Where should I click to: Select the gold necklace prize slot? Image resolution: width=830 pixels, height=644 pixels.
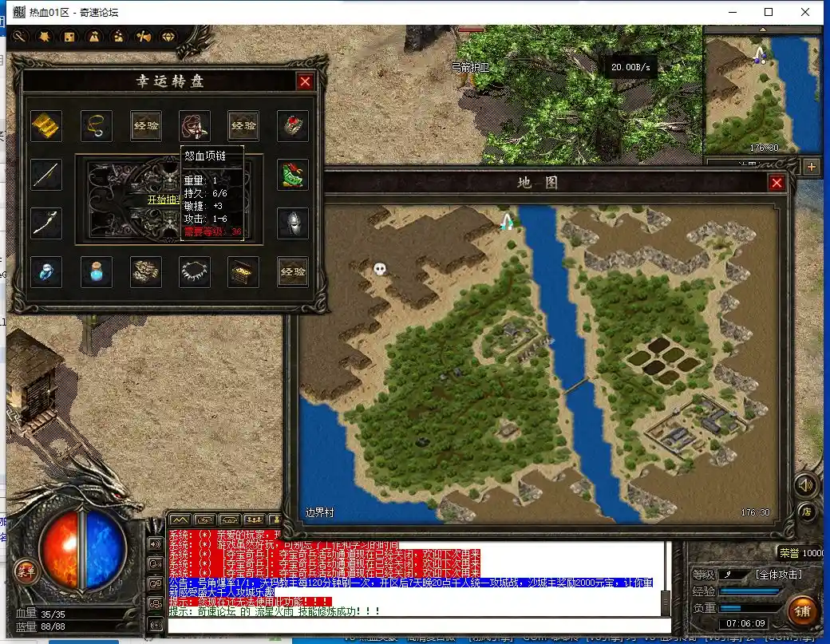tap(97, 126)
